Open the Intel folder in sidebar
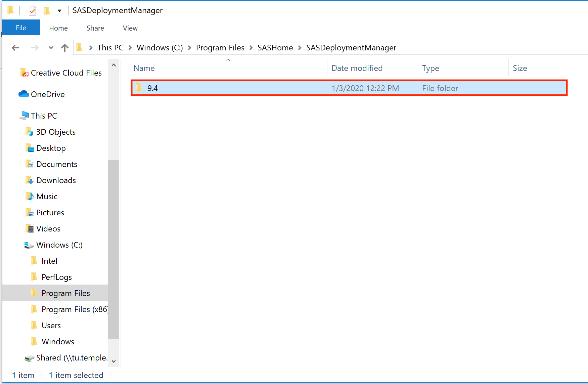The height and width of the screenshot is (384, 588). pyautogui.click(x=49, y=261)
